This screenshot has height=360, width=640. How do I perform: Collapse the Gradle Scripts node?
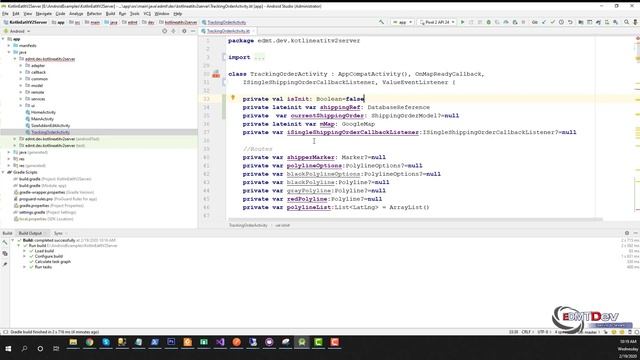tap(3, 172)
